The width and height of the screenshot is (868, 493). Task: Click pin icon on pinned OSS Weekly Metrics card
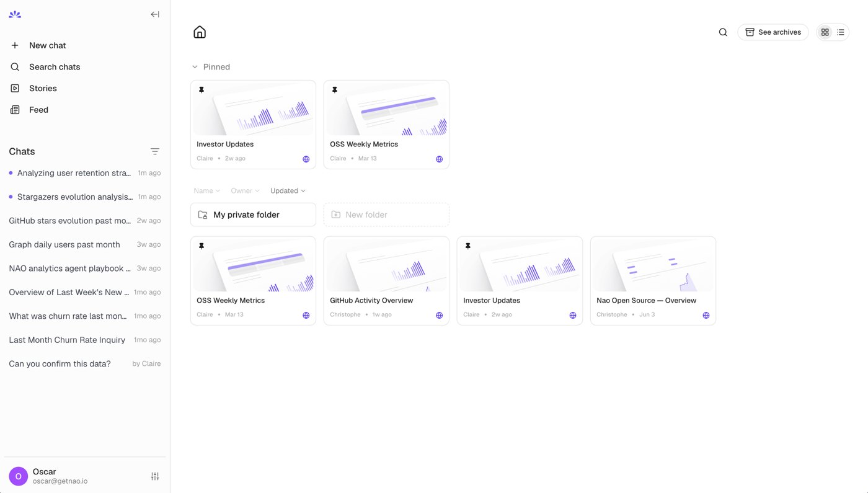click(x=335, y=90)
